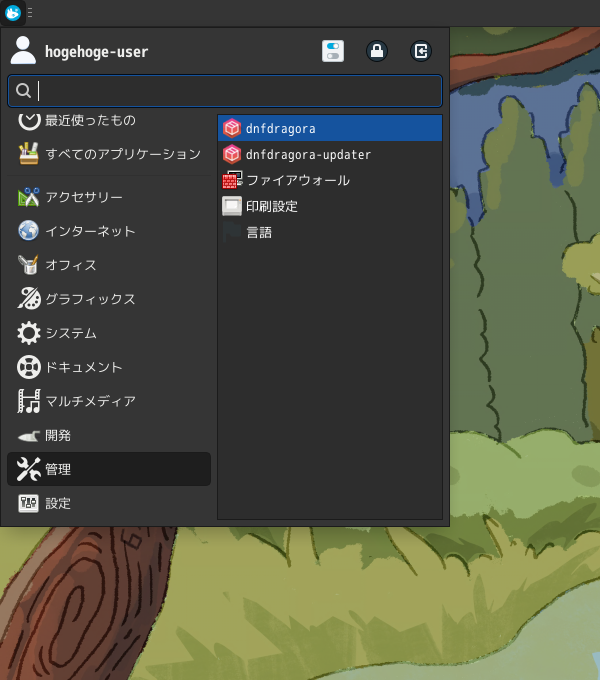Click the printer icon beside 印刷設定

point(232,206)
